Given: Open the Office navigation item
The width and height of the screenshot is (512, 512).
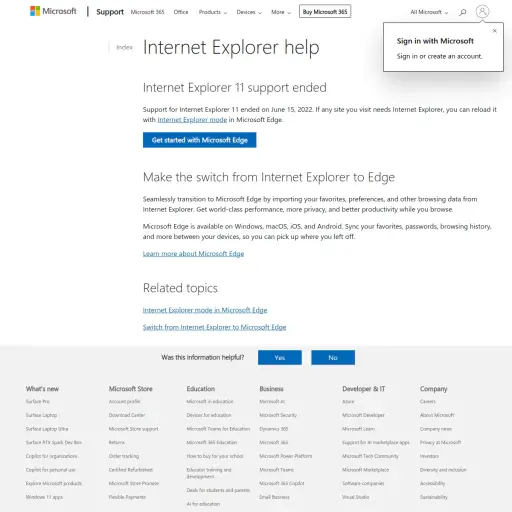Looking at the screenshot, I should pos(181,12).
